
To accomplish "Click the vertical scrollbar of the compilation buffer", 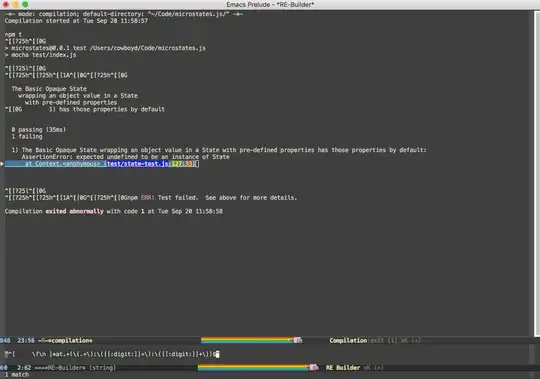I will click(x=537, y=174).
